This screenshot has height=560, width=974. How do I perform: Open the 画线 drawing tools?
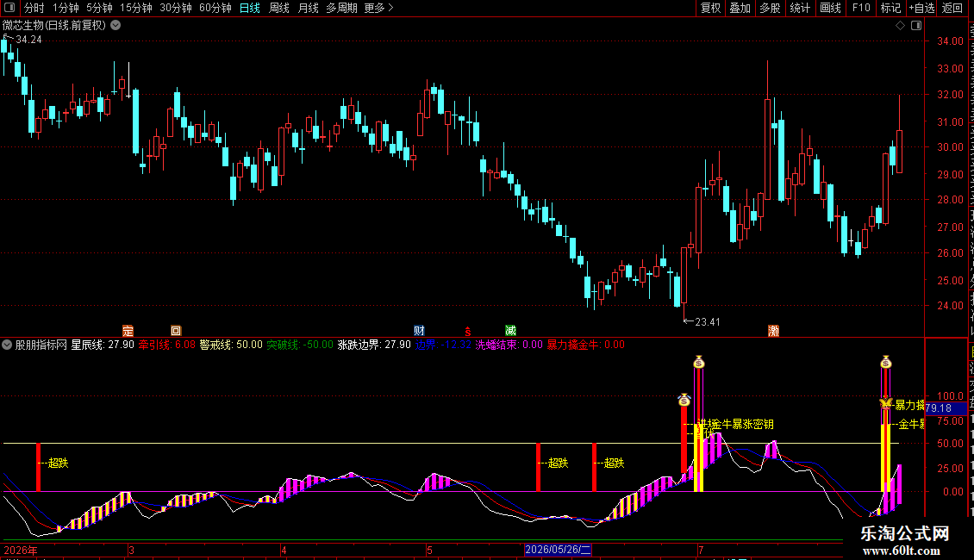[831, 8]
